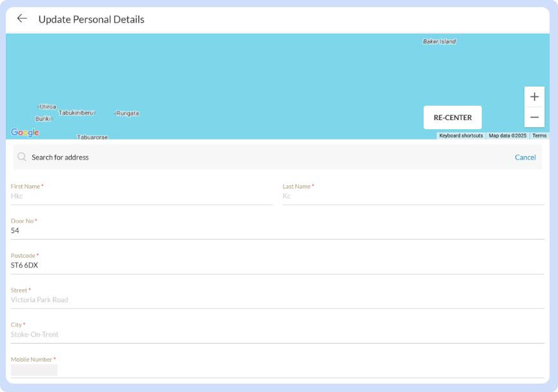Edit the Postcode field
The height and width of the screenshot is (392, 558).
278,265
